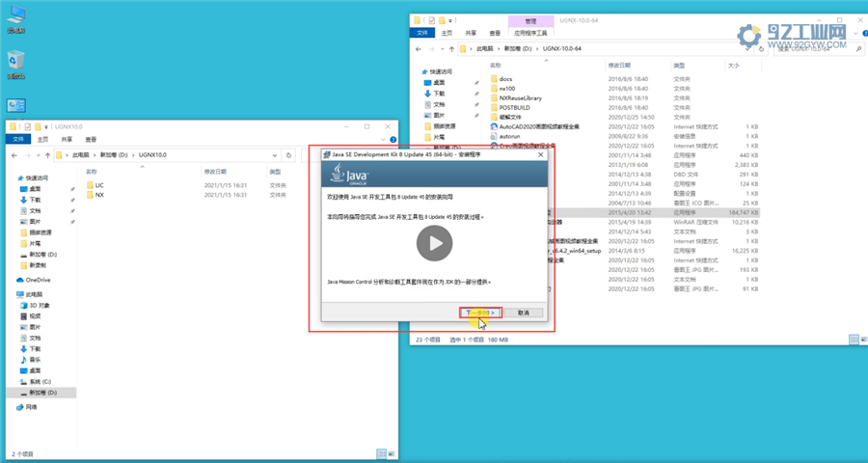
Task: Go back in UGNX-10.0-64 window
Action: [420, 49]
